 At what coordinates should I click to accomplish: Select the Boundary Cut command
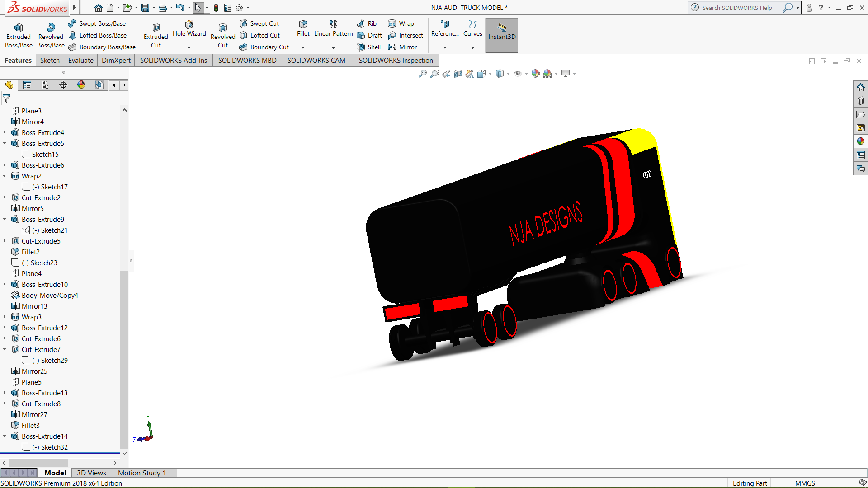click(264, 47)
